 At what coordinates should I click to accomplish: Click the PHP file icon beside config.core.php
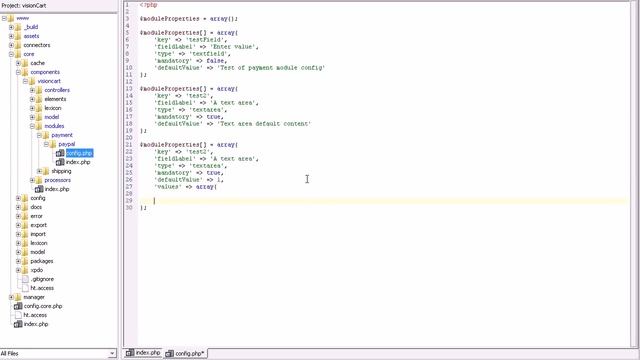(18, 306)
